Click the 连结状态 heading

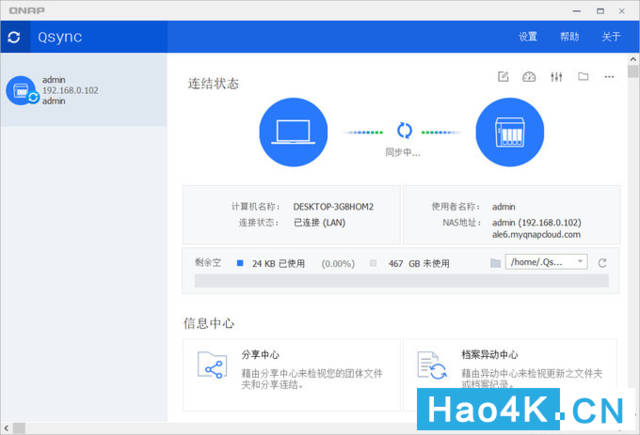(213, 84)
